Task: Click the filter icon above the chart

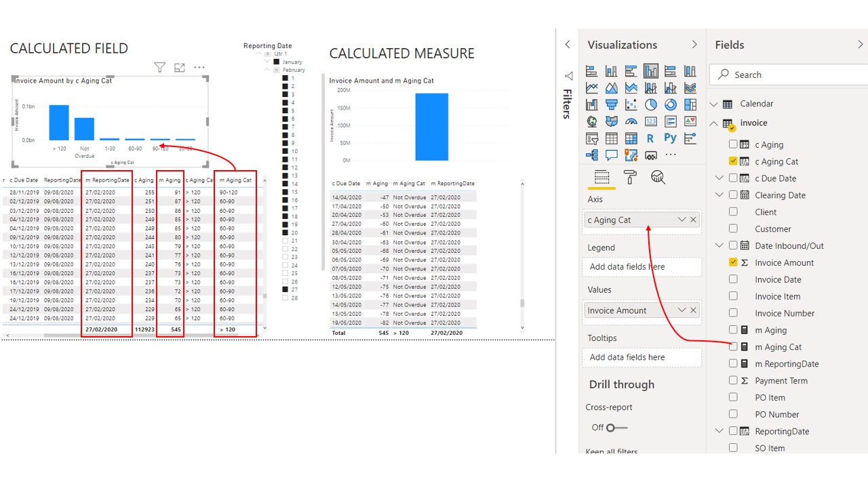Action: [160, 68]
